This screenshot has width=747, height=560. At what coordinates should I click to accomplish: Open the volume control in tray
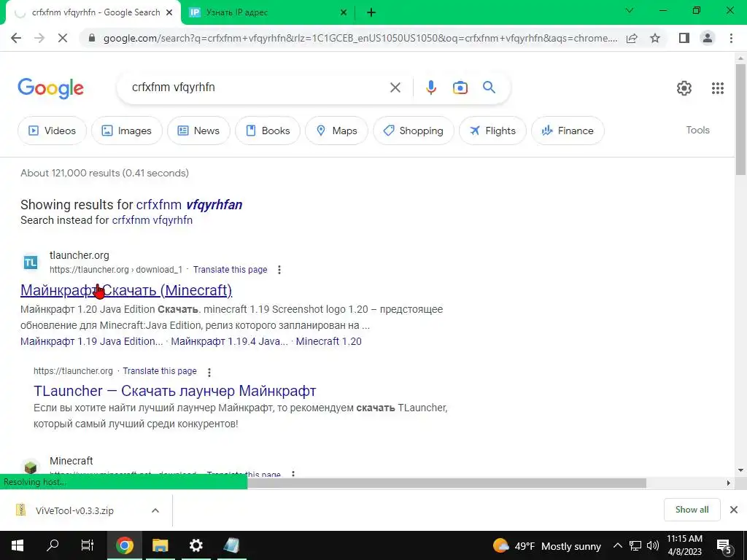[653, 545]
